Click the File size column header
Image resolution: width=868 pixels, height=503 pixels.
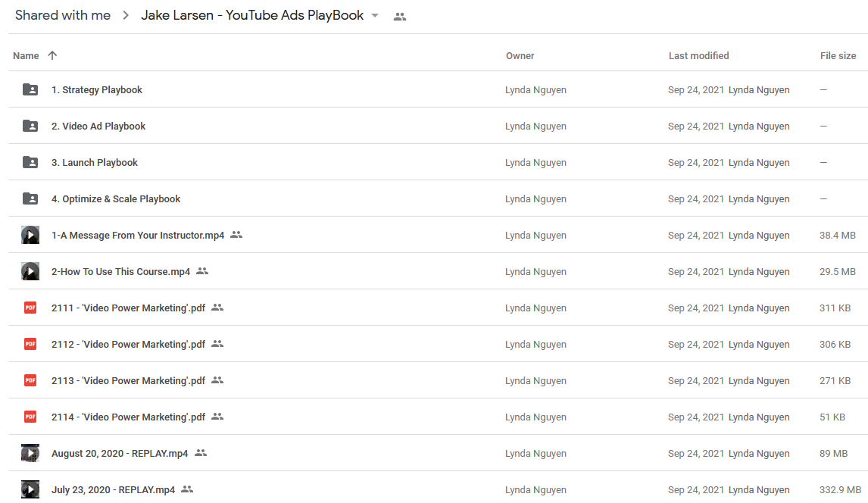(838, 56)
